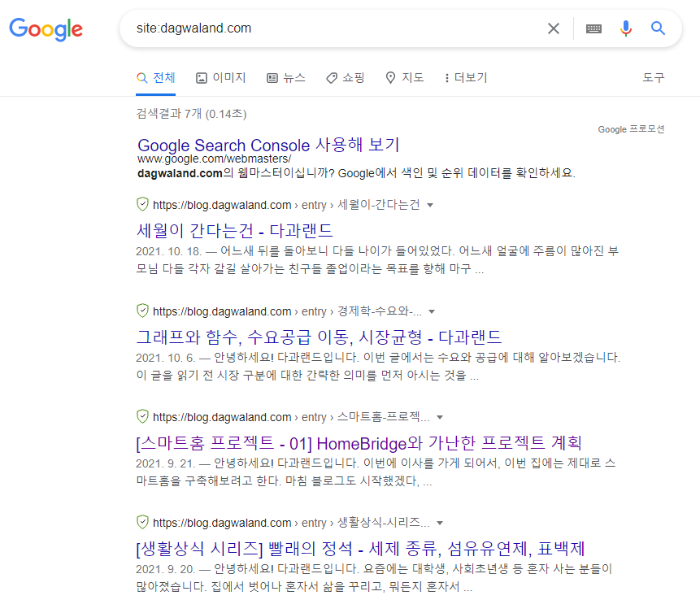
Task: Click the snippet dated 2021. 9. 20.
Action: (x=374, y=578)
